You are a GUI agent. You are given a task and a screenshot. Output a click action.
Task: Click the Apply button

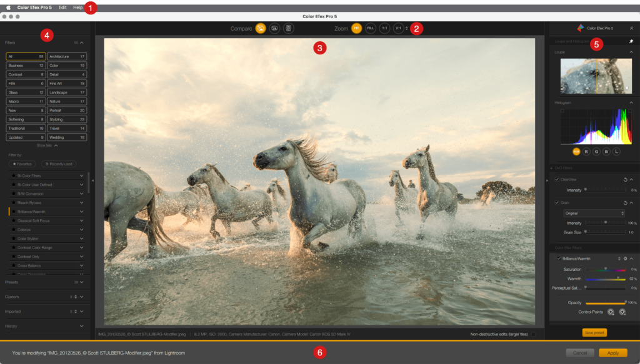point(612,353)
